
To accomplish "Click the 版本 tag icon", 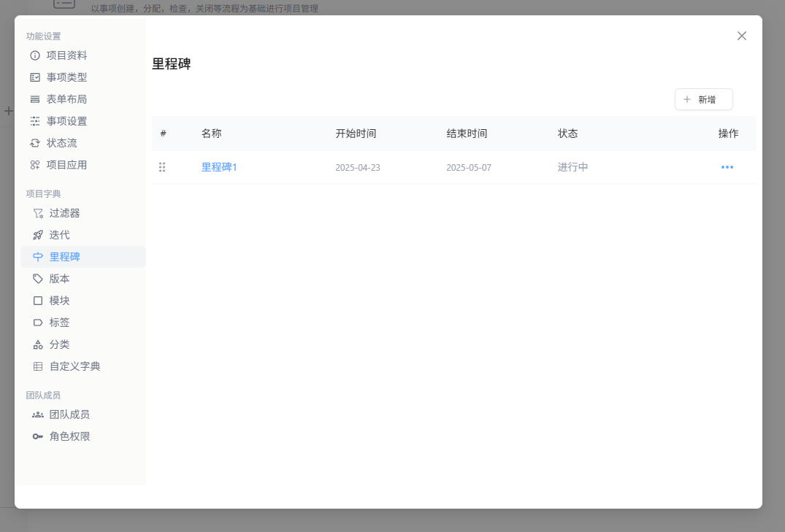I will [38, 279].
